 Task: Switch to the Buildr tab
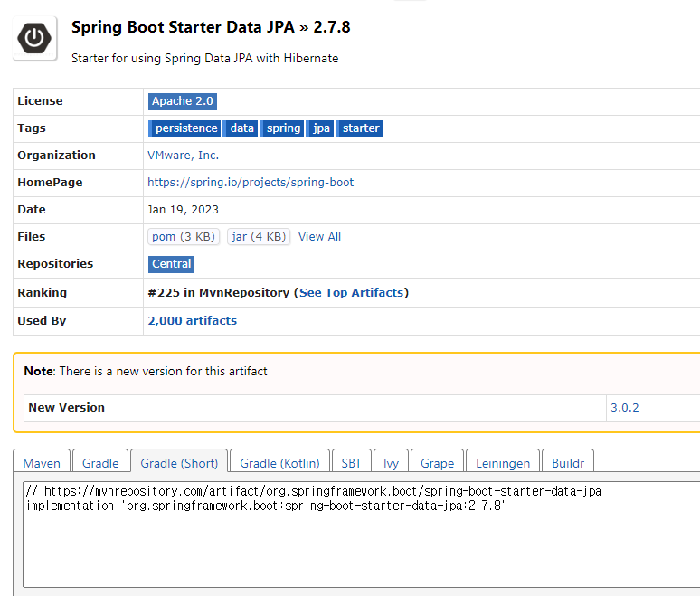pyautogui.click(x=568, y=462)
